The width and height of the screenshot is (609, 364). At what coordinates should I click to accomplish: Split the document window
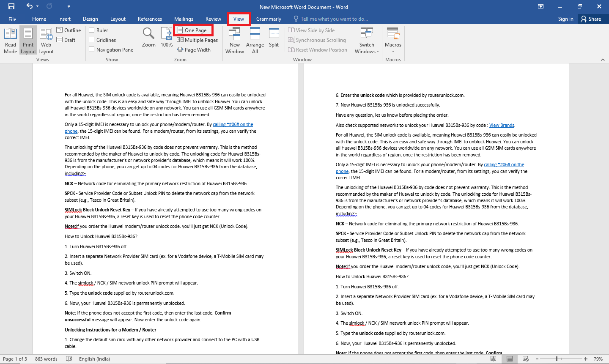click(274, 37)
